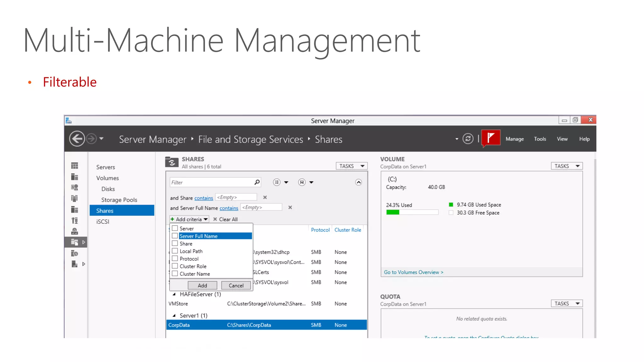The height and width of the screenshot is (362, 644).
Task: Select the CorpData share row
Action: pos(266,325)
